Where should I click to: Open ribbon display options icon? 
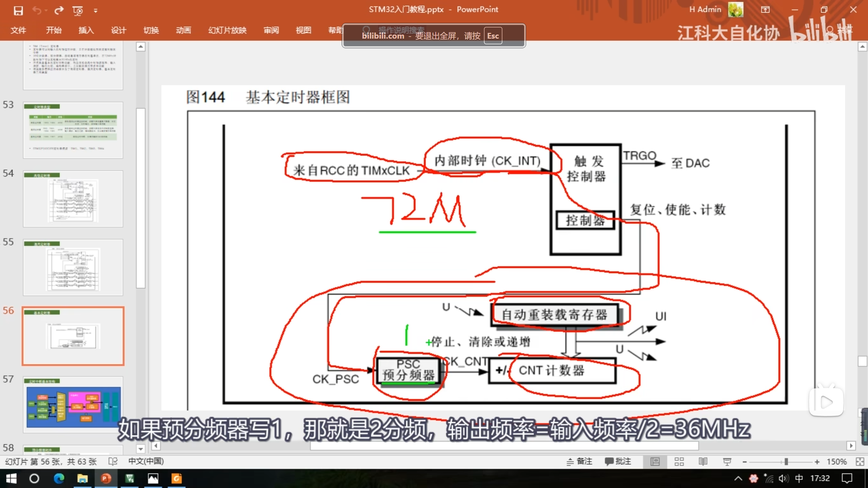765,10
